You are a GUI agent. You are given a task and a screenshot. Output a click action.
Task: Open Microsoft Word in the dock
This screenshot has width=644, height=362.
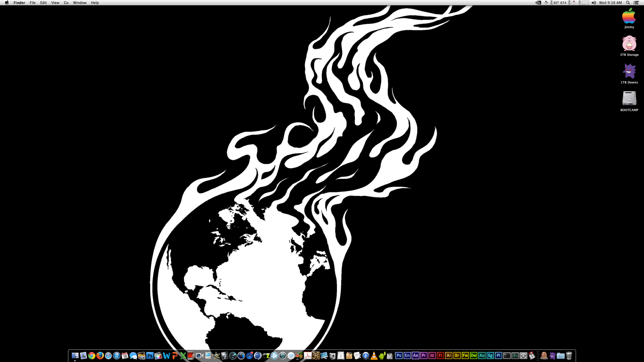(166, 355)
